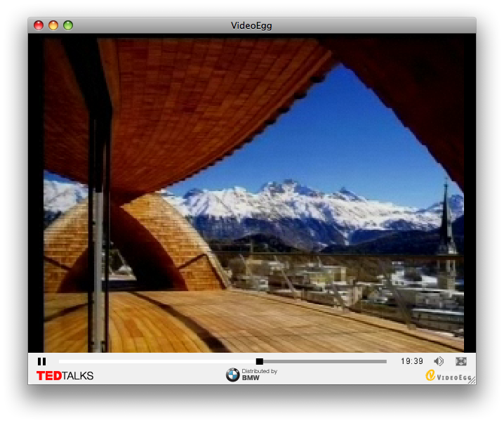Image resolution: width=504 pixels, height=423 pixels.
Task: Click the 19:39 time display
Action: click(412, 361)
